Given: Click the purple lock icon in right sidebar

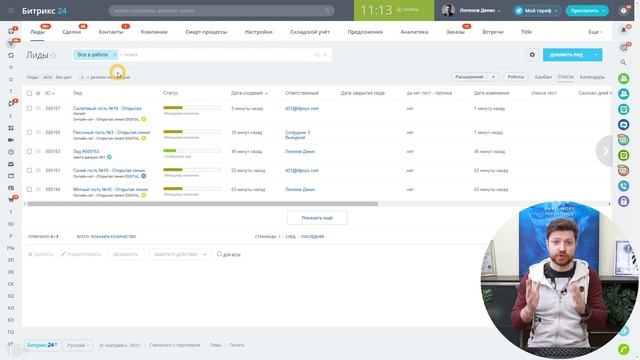Looking at the screenshot, I should pyautogui.click(x=623, y=201).
